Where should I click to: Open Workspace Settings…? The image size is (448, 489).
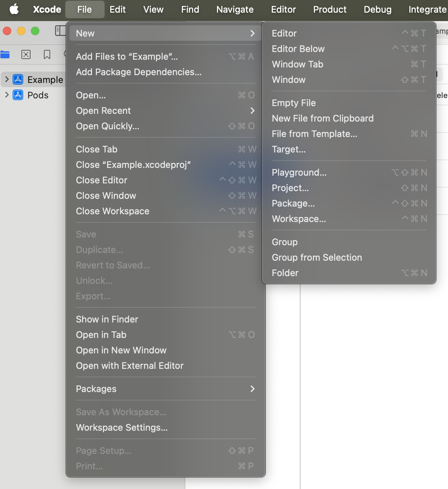click(x=165, y=428)
